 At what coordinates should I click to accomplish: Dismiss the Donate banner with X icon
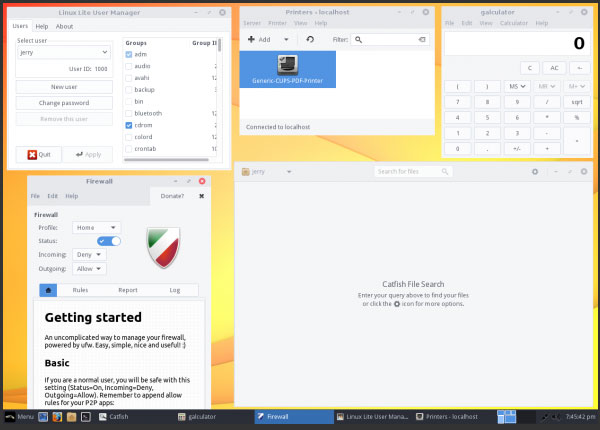pos(202,196)
